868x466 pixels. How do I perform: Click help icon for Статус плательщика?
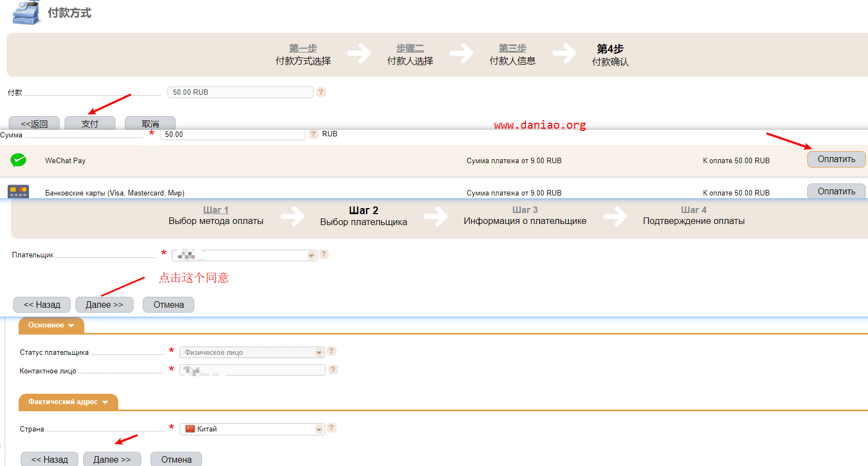click(332, 352)
